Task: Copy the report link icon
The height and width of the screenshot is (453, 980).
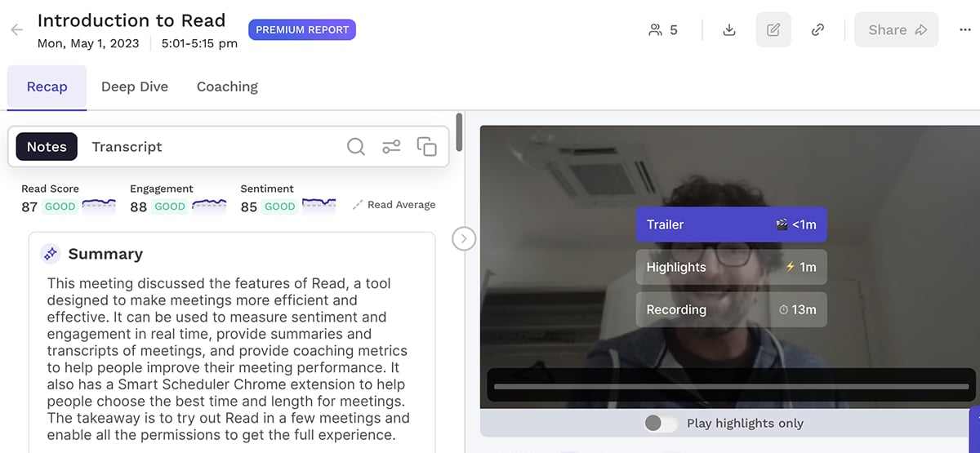Action: (x=817, y=30)
